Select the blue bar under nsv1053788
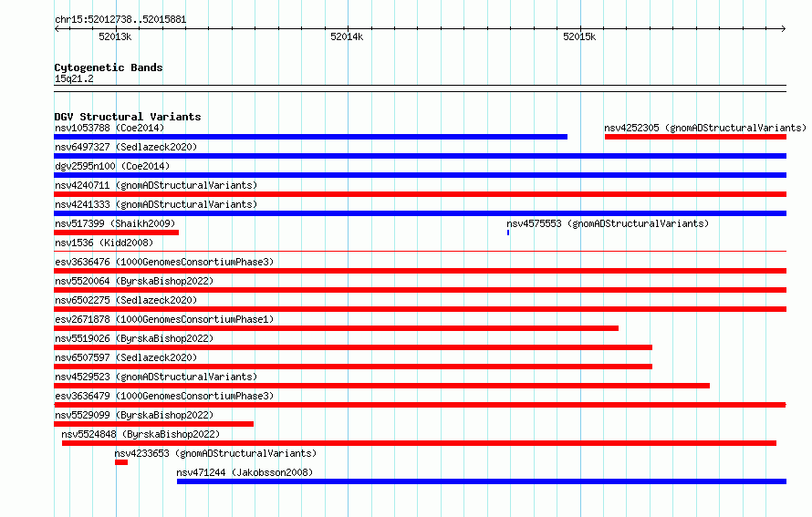 click(x=311, y=137)
